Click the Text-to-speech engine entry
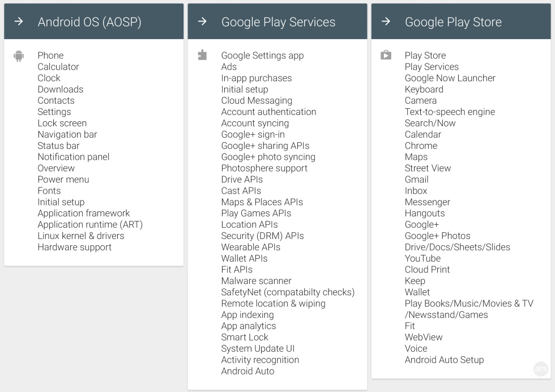 (450, 112)
